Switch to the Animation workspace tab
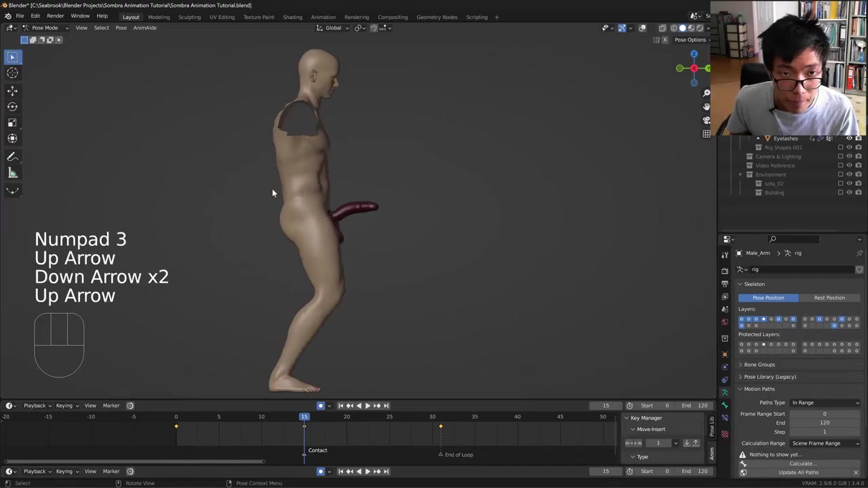Image resolution: width=868 pixels, height=488 pixels. tap(323, 17)
